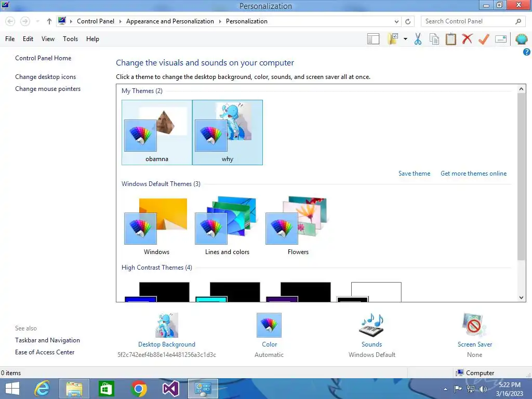532x399 pixels.
Task: Select the why theme
Action: tap(228, 132)
